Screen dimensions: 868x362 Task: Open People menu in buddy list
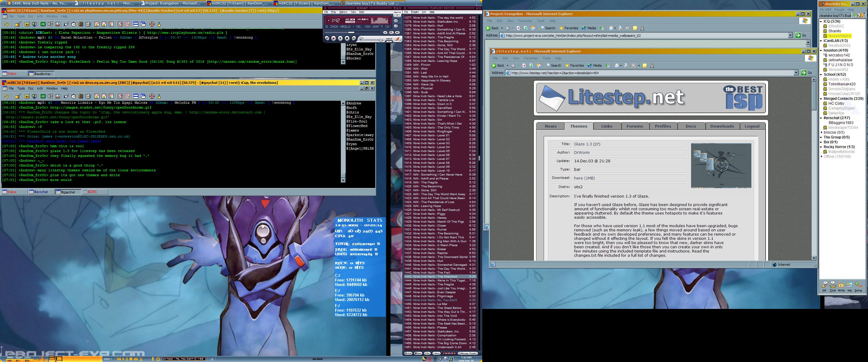tap(840, 10)
